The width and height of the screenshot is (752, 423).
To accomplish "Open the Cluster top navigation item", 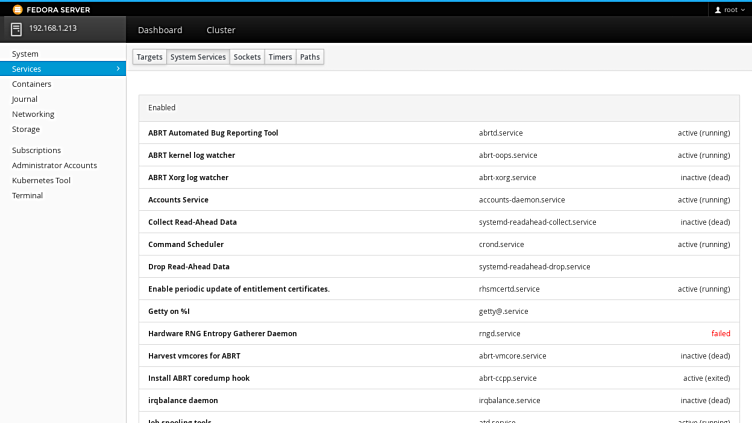I will pos(220,30).
